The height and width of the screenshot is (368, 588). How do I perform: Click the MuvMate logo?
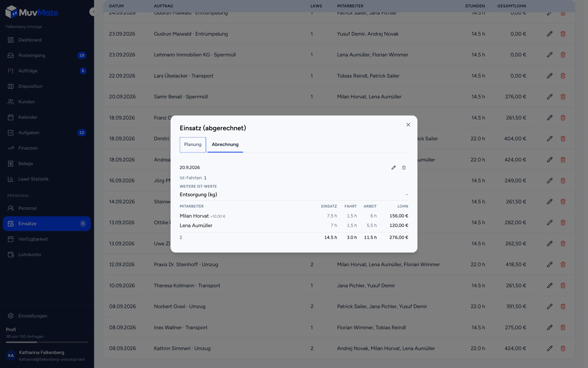(32, 12)
